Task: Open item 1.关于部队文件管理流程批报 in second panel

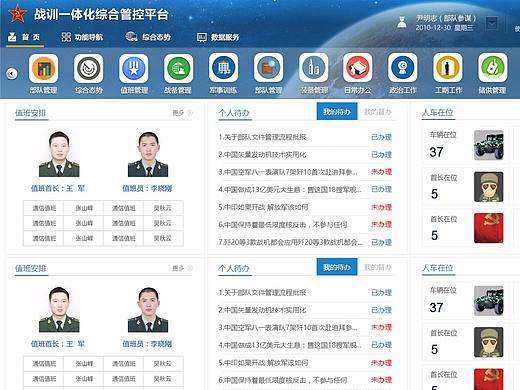Action: tap(262, 293)
